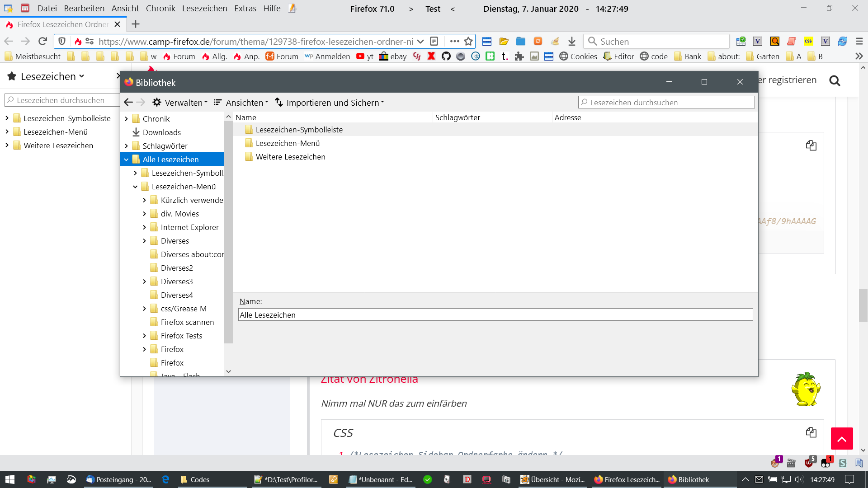Open the Extras menu
The width and height of the screenshot is (868, 488).
[x=245, y=8]
